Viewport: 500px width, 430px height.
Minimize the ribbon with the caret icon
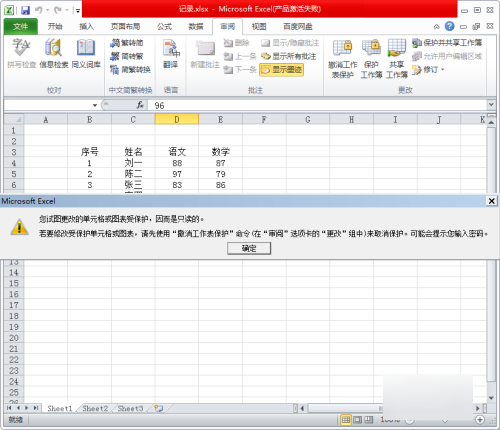point(436,26)
